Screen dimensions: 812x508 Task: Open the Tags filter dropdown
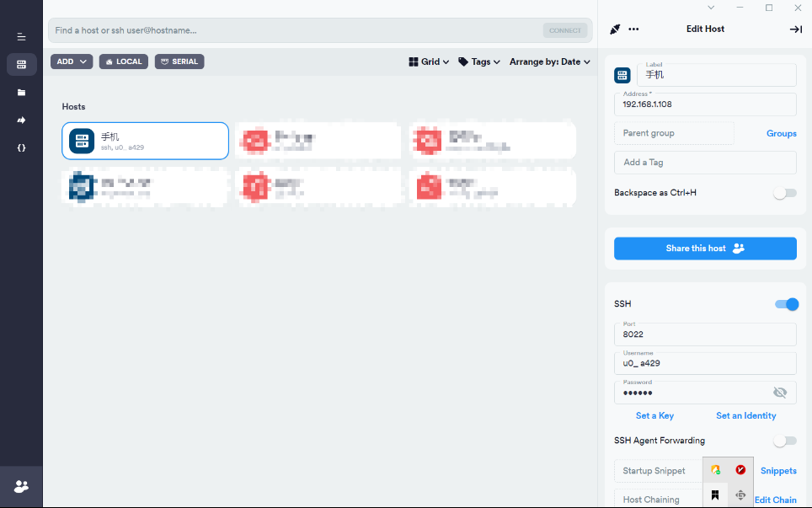point(479,61)
